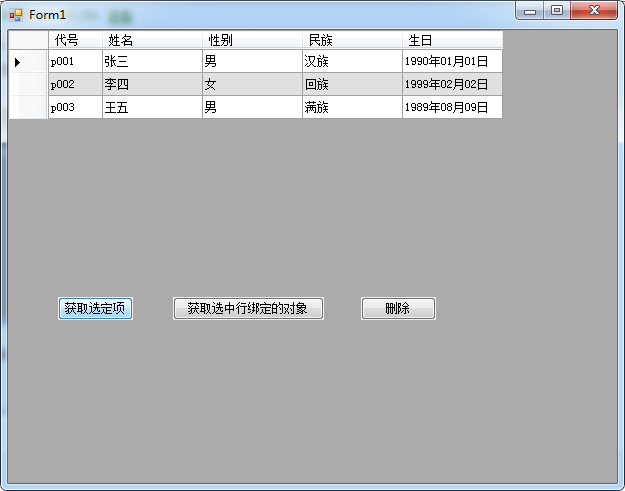This screenshot has height=491, width=625.
Task: Select the 女 gender cell
Action: click(x=252, y=84)
